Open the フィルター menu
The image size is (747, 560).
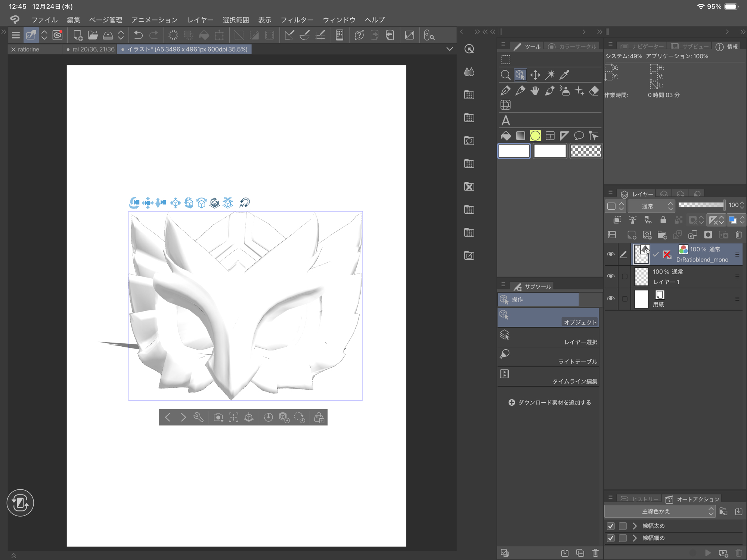tap(297, 20)
